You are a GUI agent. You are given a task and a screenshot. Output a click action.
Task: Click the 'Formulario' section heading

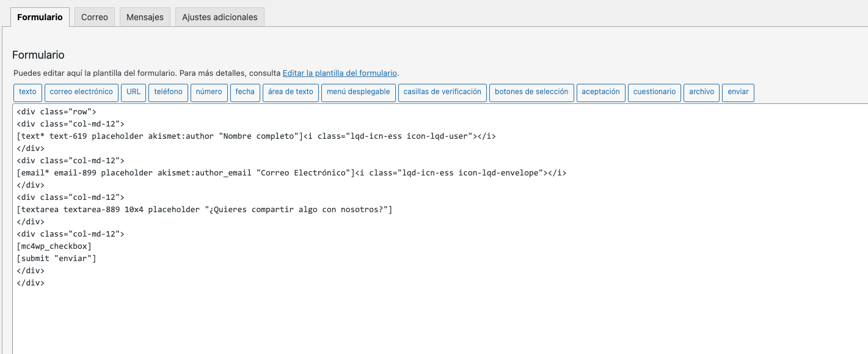(38, 55)
